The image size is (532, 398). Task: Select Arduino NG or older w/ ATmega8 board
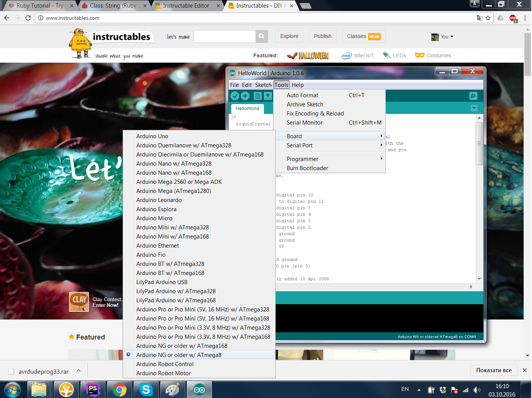click(x=199, y=355)
